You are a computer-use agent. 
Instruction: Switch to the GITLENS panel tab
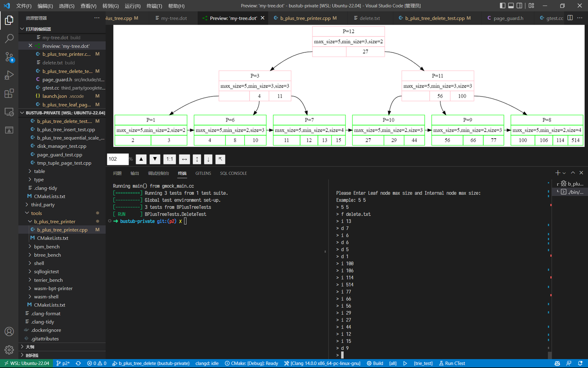tap(203, 173)
